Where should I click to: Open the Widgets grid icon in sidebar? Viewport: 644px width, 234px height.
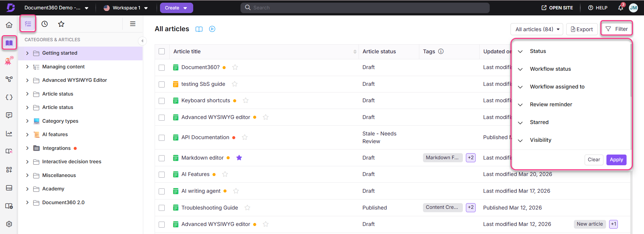(9, 170)
